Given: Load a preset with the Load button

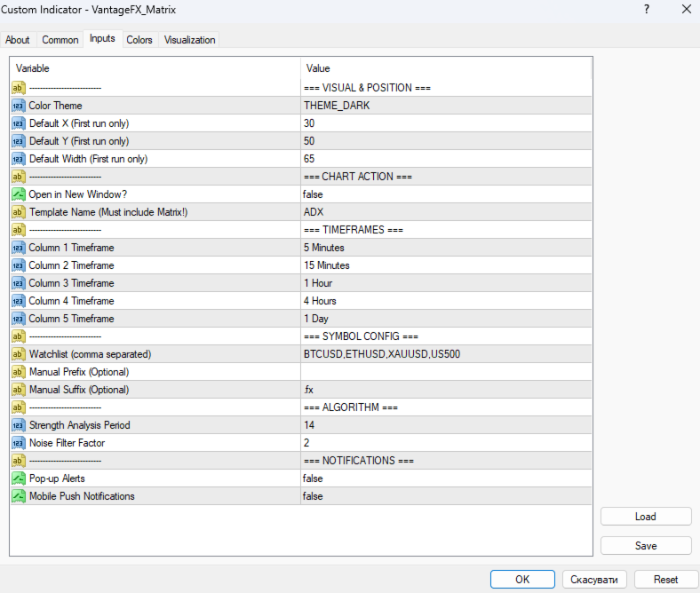Looking at the screenshot, I should pos(646,517).
